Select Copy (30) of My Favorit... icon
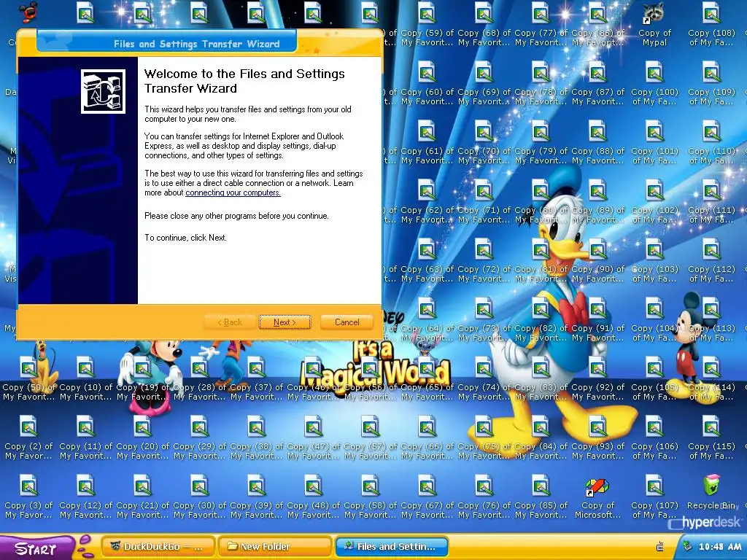 (200, 485)
